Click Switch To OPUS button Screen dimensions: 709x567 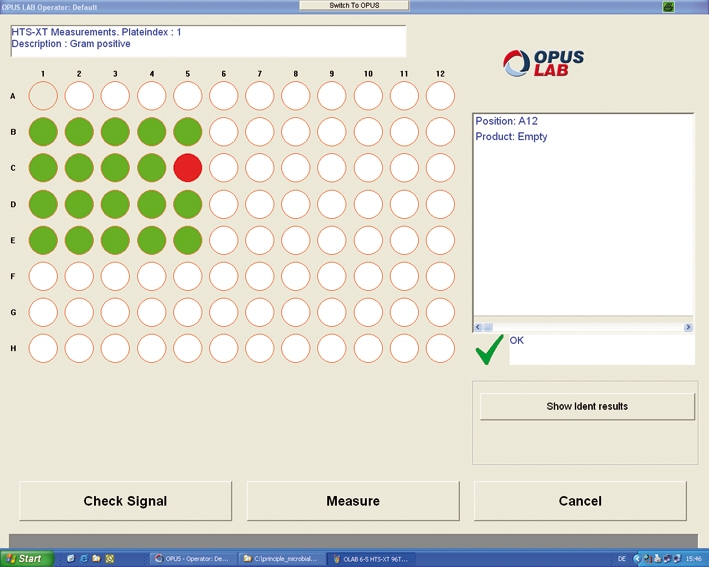(354, 6)
